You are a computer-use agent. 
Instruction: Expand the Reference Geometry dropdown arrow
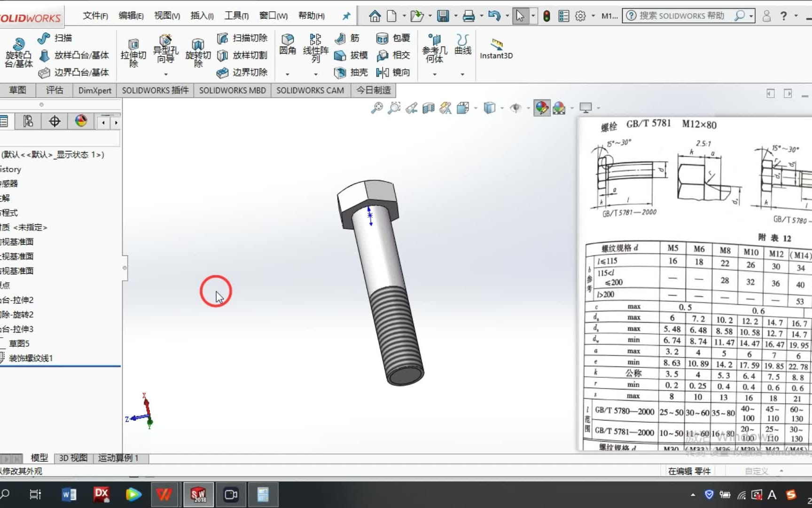tap(435, 74)
